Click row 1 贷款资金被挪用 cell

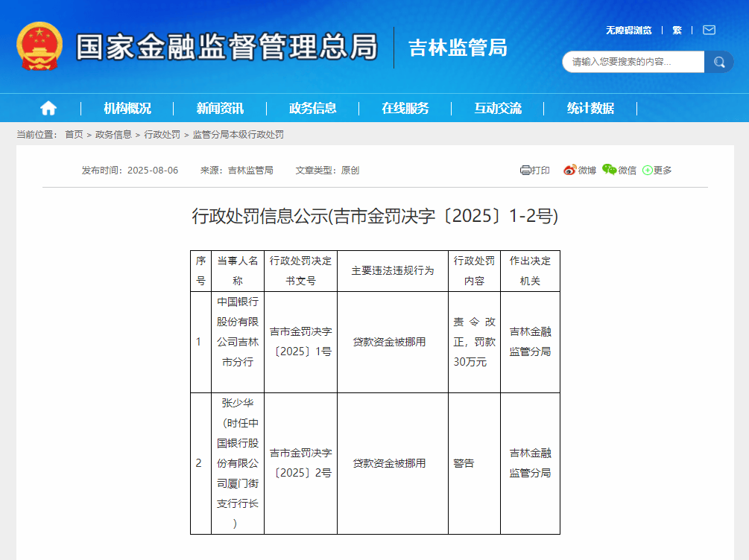(393, 342)
